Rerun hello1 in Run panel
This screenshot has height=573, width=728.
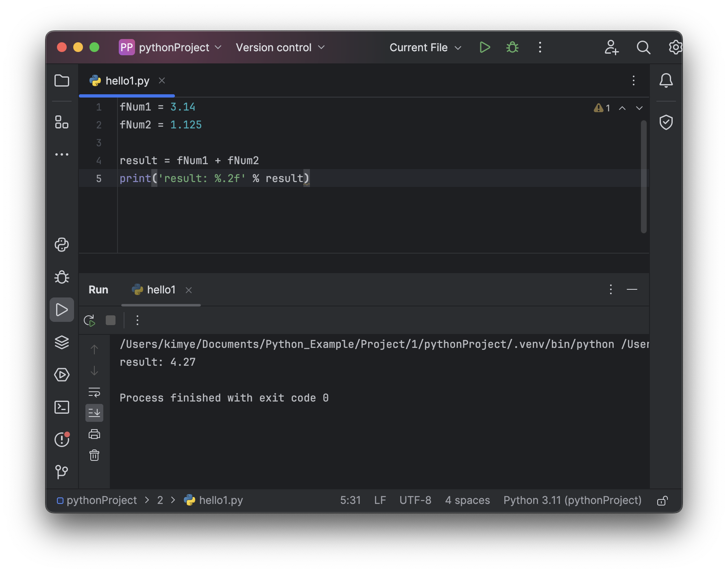[89, 321]
